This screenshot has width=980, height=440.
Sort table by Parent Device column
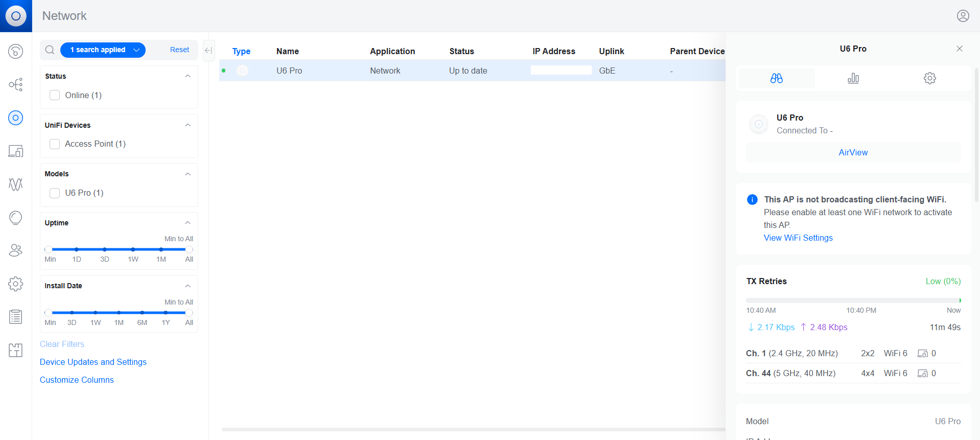tap(697, 51)
